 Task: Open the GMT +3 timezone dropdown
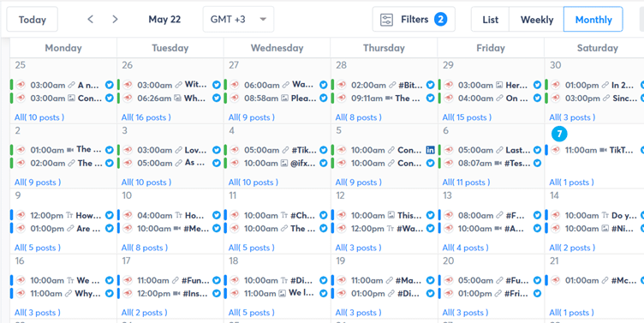[238, 20]
